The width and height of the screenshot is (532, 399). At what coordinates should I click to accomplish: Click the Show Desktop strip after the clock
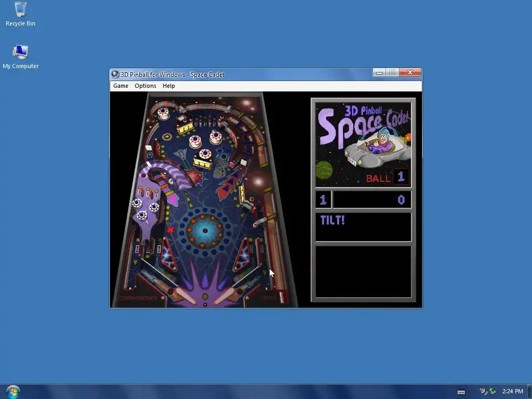529,392
